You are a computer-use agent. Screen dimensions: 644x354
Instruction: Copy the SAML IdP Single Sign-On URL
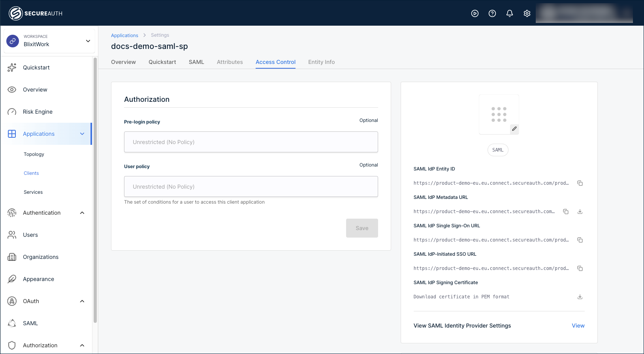tap(580, 240)
